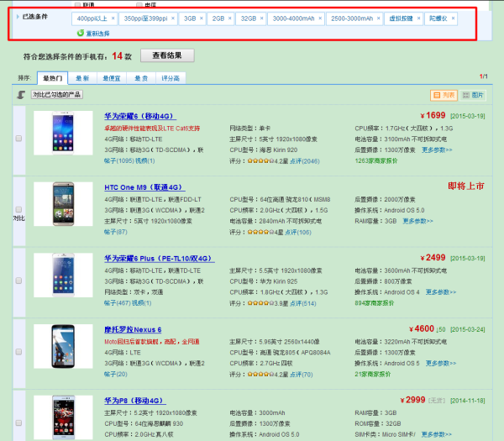
Task: Open the 华为P8（移动4G） title link
Action: pyautogui.click(x=135, y=401)
